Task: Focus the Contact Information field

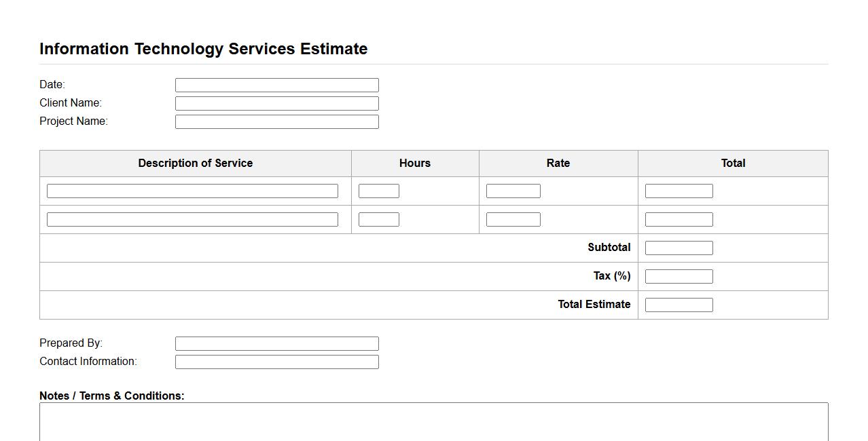Action: [x=276, y=362]
